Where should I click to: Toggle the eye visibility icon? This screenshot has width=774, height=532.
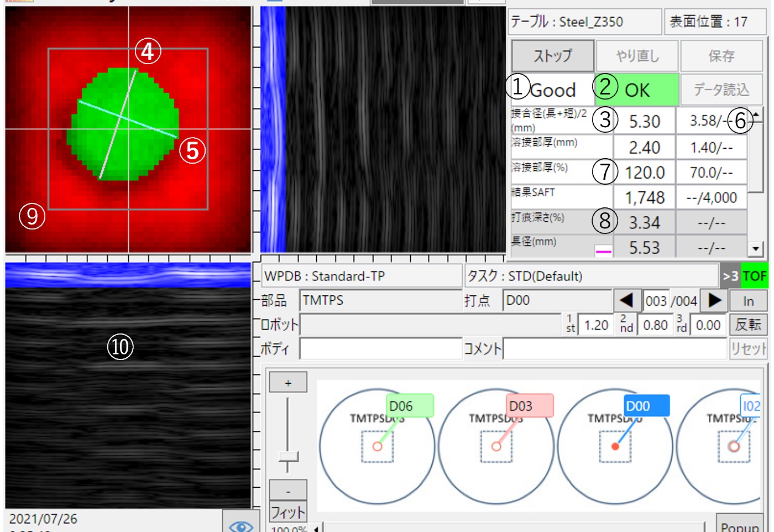tap(240, 525)
